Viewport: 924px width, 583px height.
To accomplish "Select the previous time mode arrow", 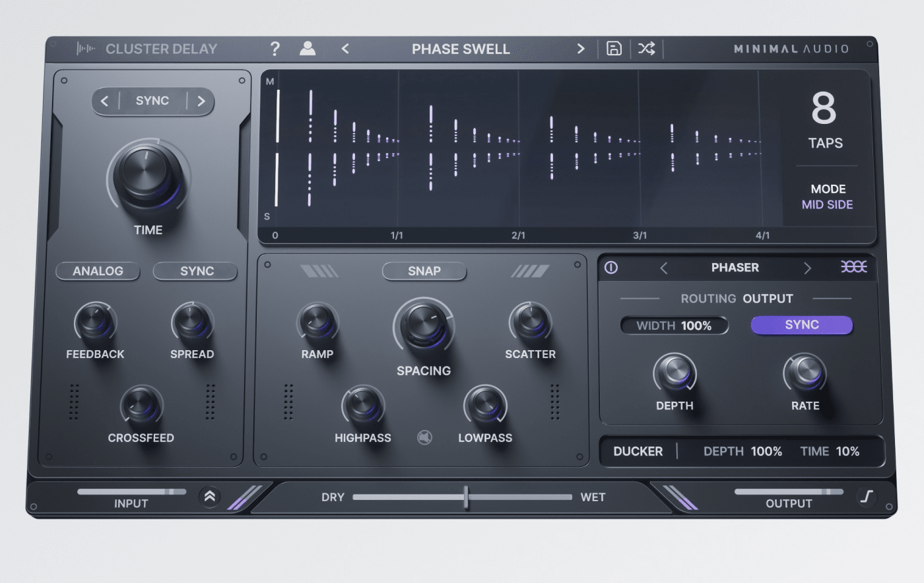I will [104, 101].
